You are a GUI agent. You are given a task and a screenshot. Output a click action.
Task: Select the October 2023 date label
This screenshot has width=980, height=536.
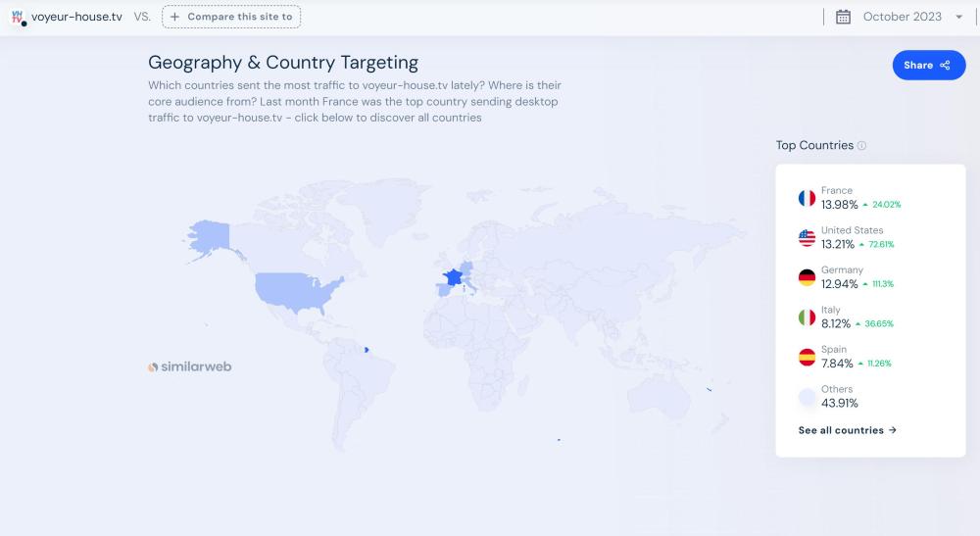[x=902, y=17]
